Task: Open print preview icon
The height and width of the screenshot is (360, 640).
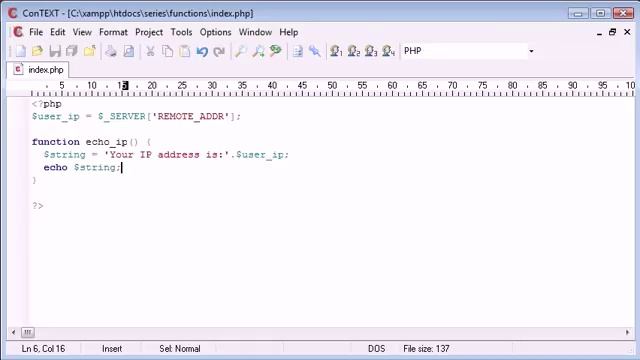Action: pos(129,51)
